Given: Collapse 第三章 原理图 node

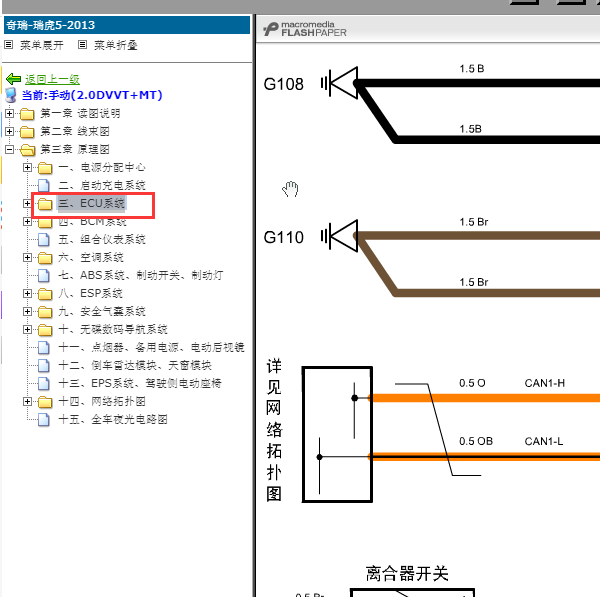Looking at the screenshot, I should point(10,149).
